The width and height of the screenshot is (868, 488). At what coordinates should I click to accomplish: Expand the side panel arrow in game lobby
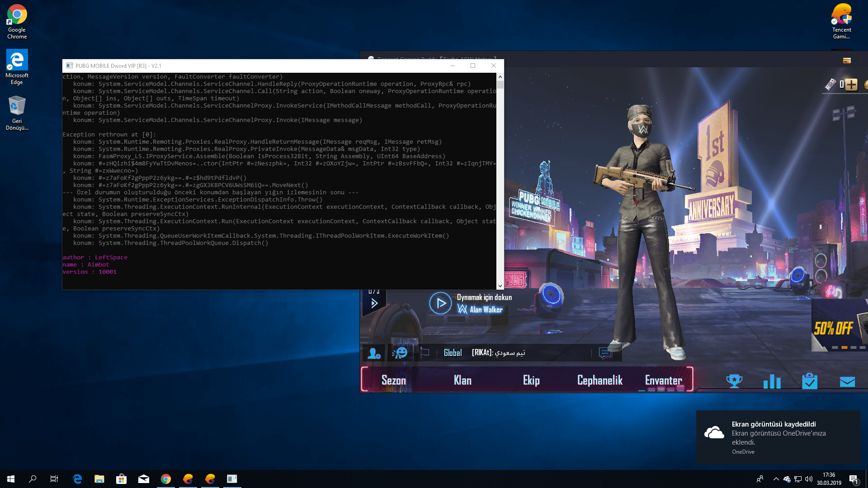[374, 303]
